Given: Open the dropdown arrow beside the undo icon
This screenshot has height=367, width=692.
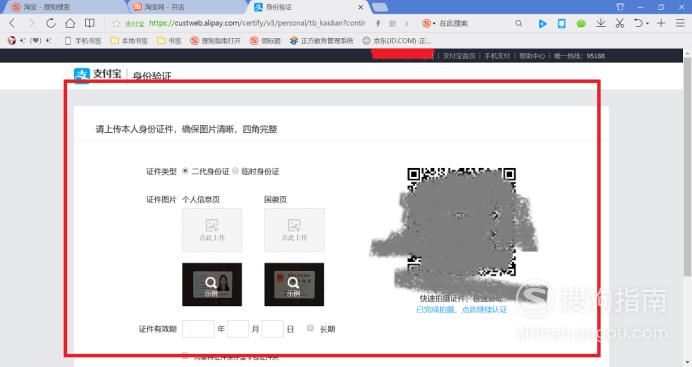Looking at the screenshot, I should click(x=647, y=23).
